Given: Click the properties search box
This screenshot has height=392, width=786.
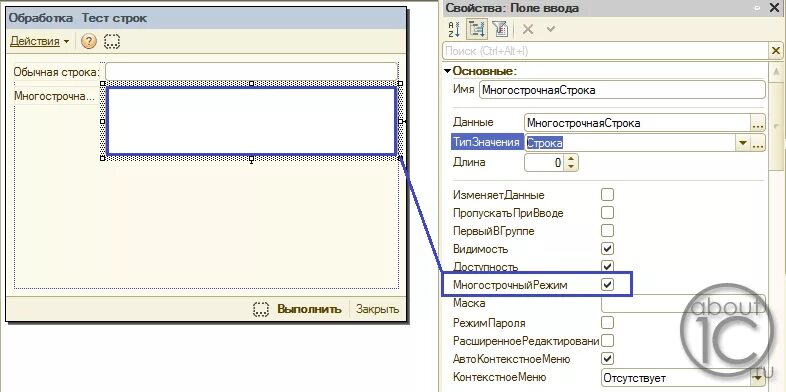Looking at the screenshot, I should pyautogui.click(x=606, y=51).
